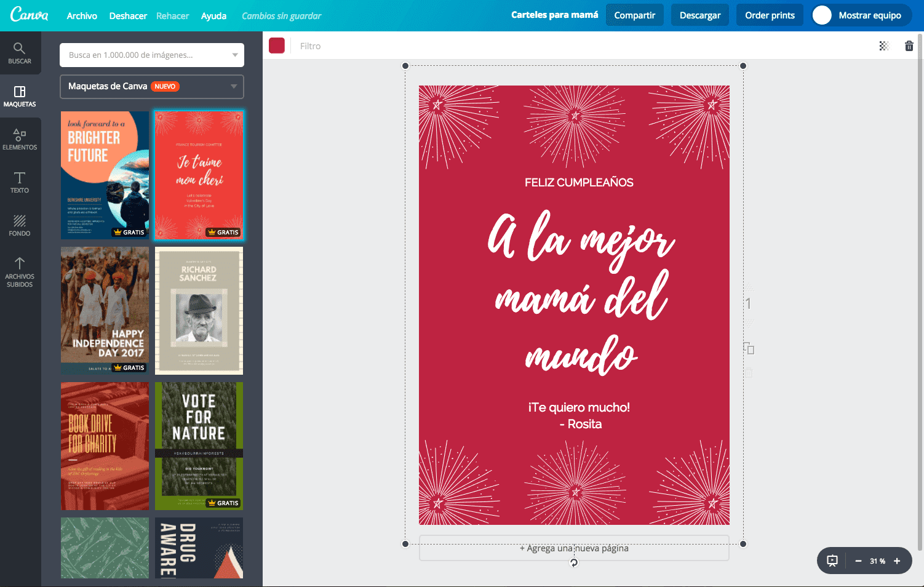Select the Book Drive for Charity template
924x587 pixels.
point(105,446)
